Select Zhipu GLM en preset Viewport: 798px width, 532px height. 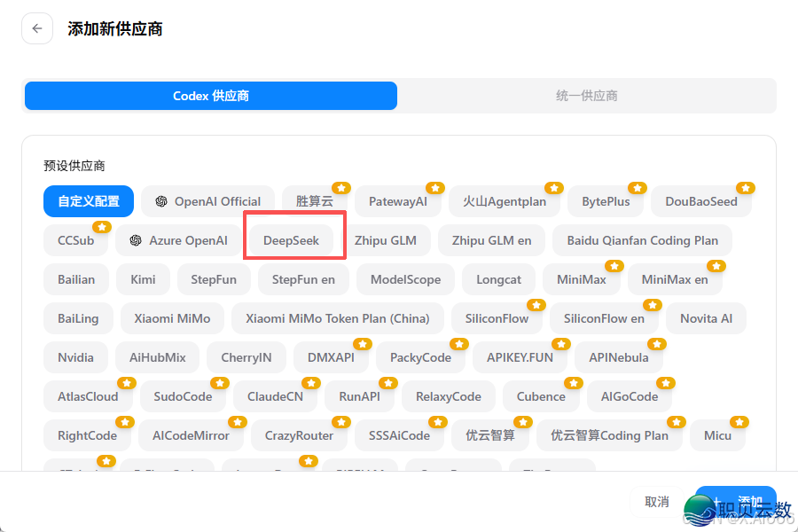491,240
